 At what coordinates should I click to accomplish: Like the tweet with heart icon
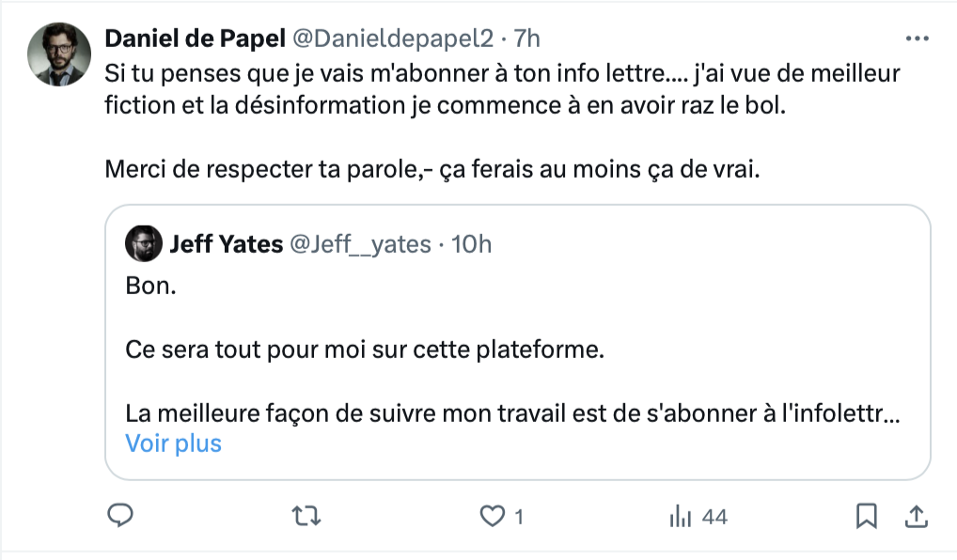point(492,517)
